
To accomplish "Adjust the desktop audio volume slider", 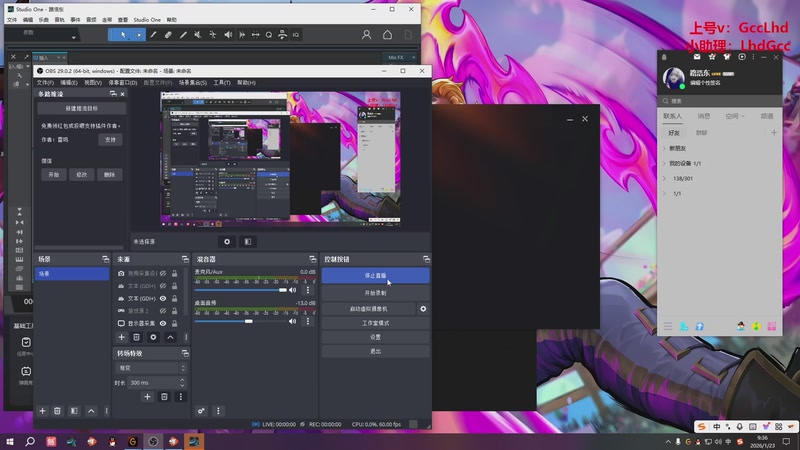I will click(241, 321).
